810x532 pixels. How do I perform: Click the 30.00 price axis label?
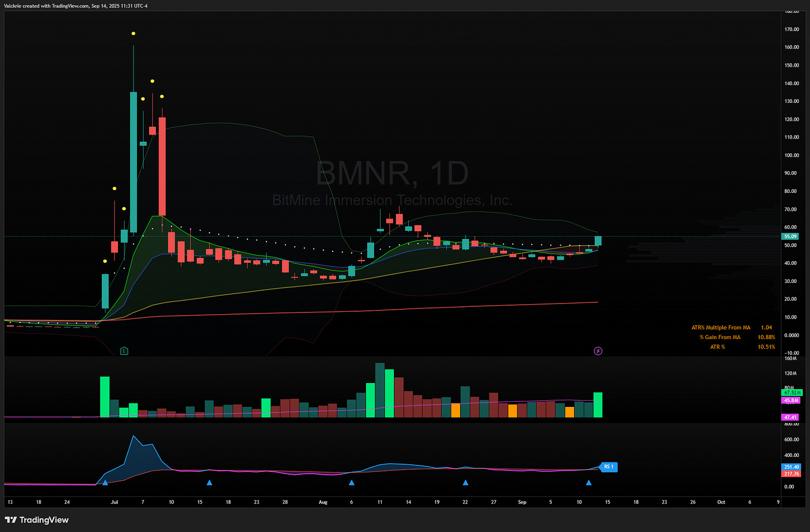coord(791,281)
